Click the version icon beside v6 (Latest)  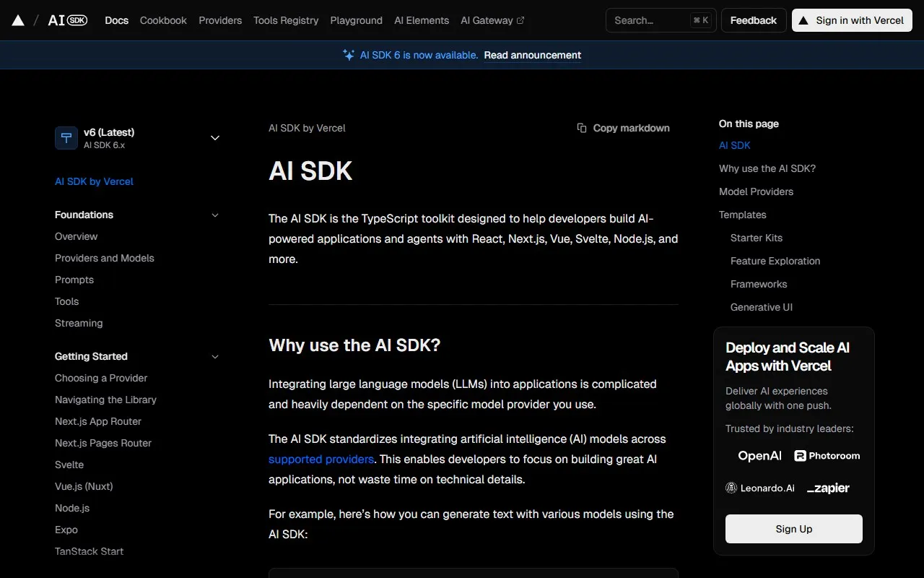click(x=66, y=138)
